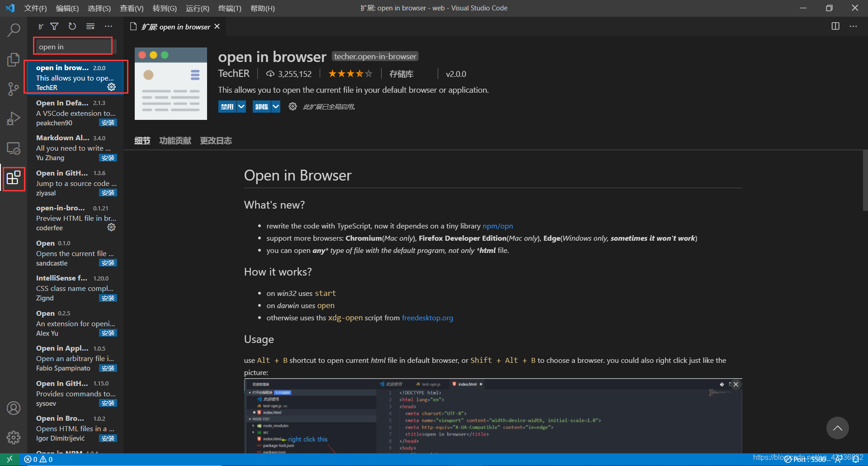Expand the 卸载 (uninstall) dropdown arrow
This screenshot has width=868, height=466.
click(x=276, y=106)
